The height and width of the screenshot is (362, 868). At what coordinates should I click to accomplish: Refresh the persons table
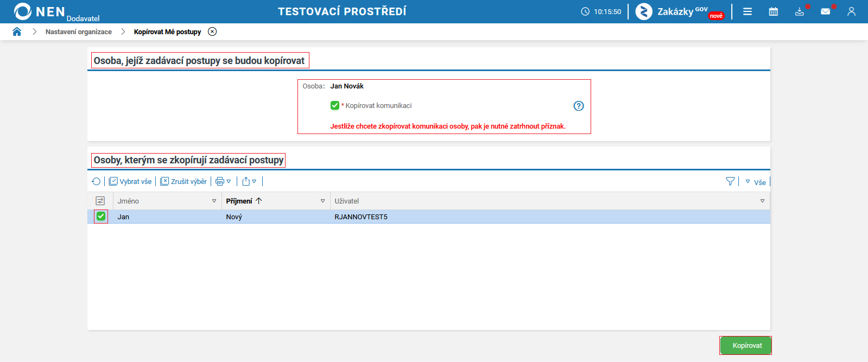pyautogui.click(x=96, y=181)
